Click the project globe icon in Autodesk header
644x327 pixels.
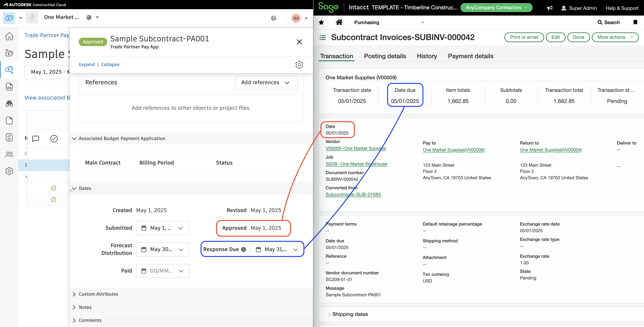[x=89, y=17]
